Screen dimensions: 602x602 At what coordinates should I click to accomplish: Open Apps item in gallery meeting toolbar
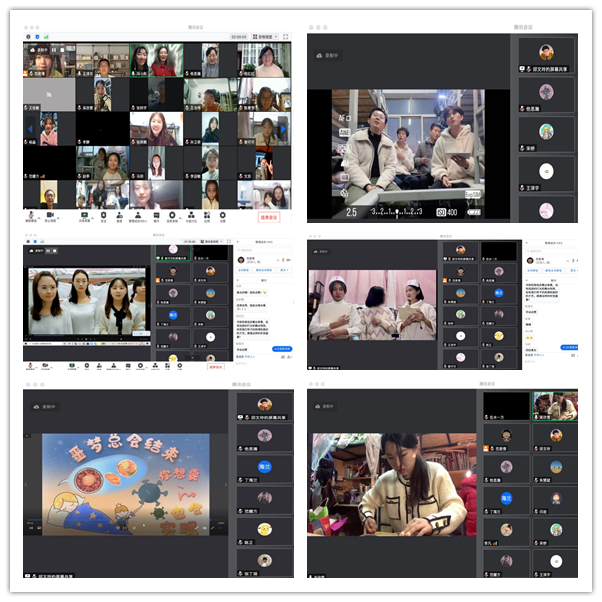click(x=207, y=216)
